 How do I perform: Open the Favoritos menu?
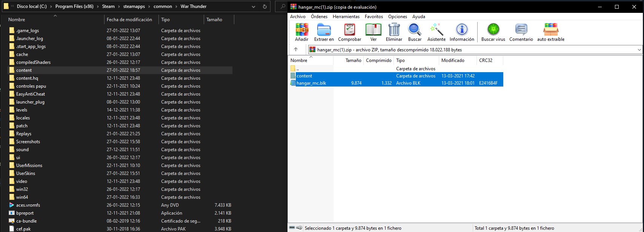[374, 17]
